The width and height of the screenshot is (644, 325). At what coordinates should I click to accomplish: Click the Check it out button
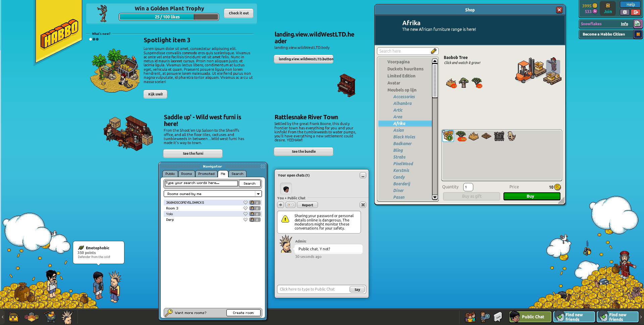click(239, 13)
